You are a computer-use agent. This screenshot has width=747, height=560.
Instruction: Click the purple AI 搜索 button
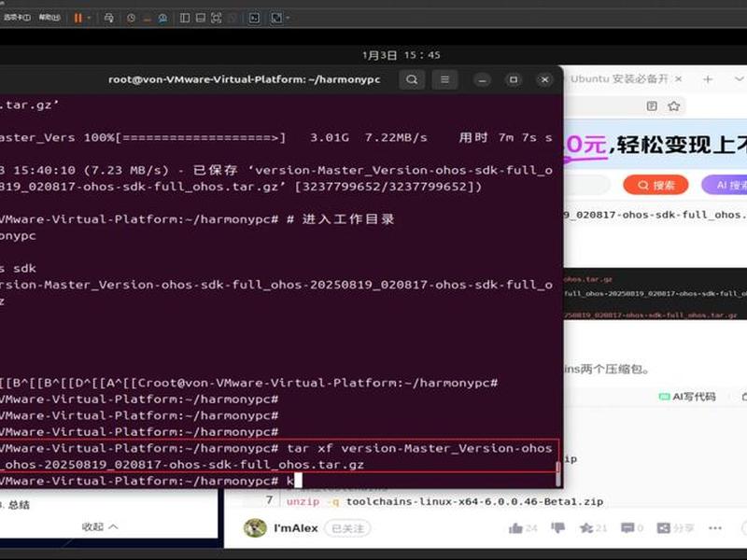pyautogui.click(x=725, y=185)
